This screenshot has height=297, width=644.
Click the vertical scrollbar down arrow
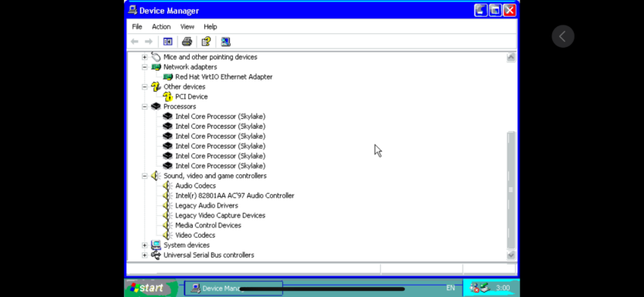(511, 255)
